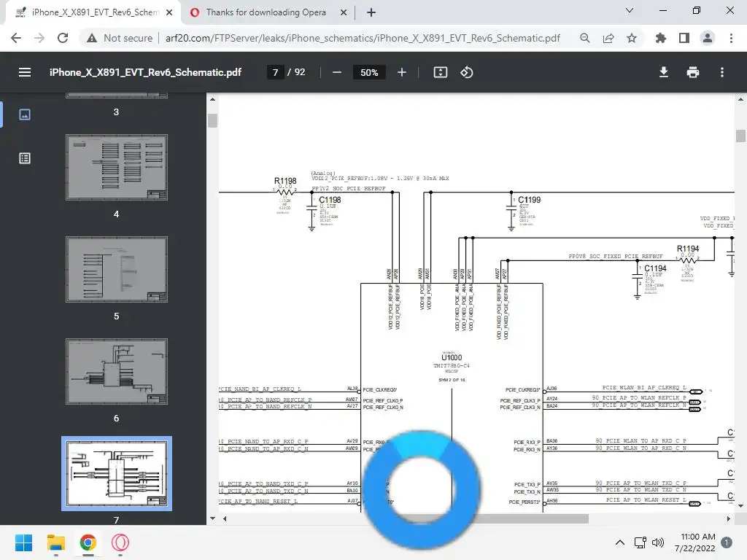The height and width of the screenshot is (560, 747).
Task: Click the 50% zoom level field
Action: click(x=369, y=72)
